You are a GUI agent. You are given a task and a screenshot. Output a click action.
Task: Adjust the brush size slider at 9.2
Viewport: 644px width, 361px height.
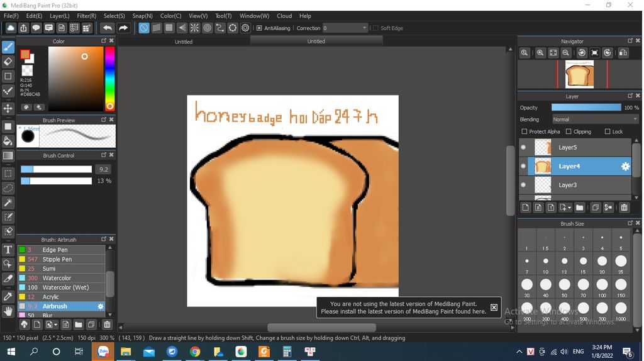click(56, 169)
